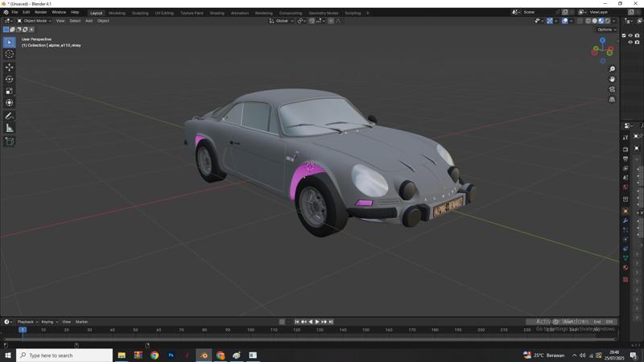Toggle collection visibility eye in the outliner

pos(630,35)
